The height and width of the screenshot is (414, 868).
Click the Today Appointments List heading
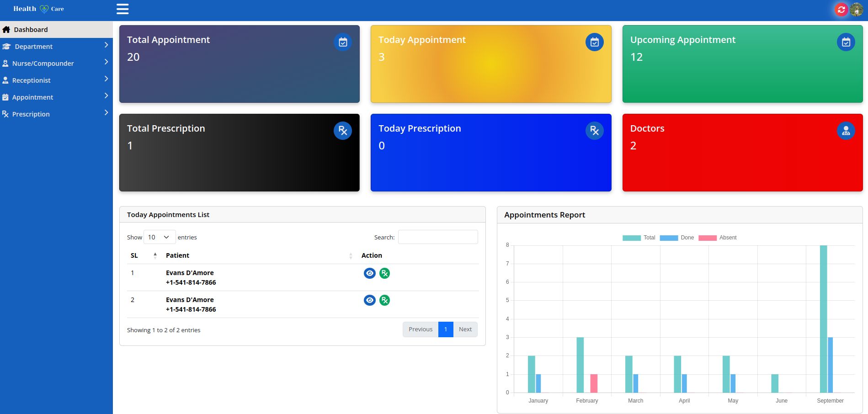[x=168, y=215]
